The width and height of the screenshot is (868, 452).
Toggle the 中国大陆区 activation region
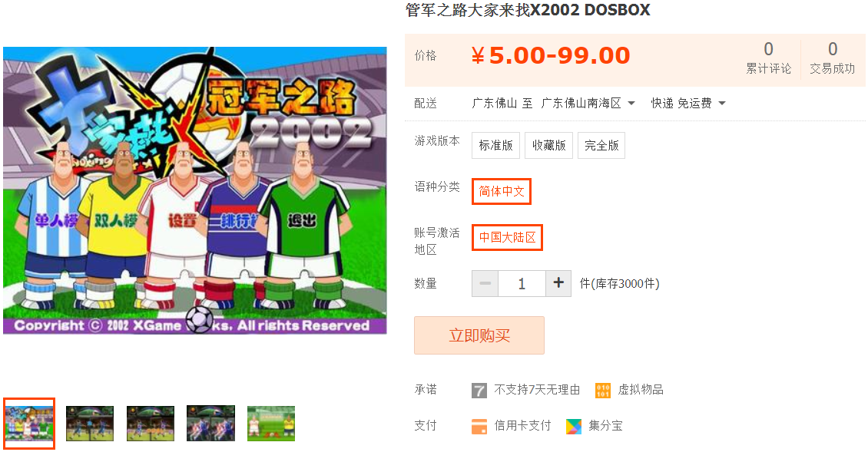[x=507, y=237]
